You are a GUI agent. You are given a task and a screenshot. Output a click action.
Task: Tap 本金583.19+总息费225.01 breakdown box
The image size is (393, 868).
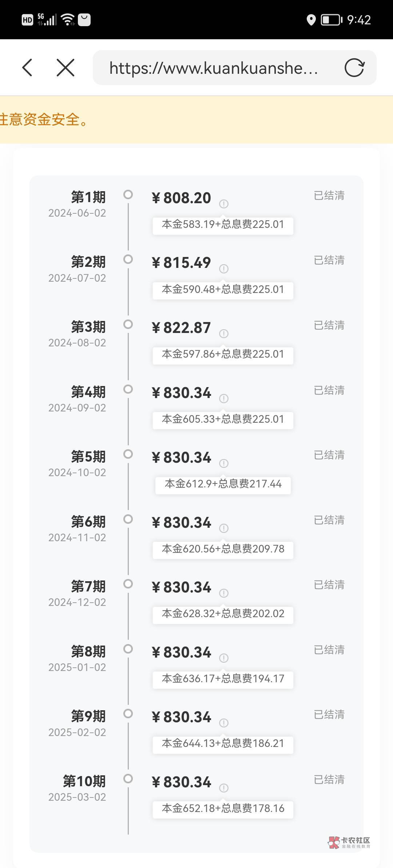(223, 225)
